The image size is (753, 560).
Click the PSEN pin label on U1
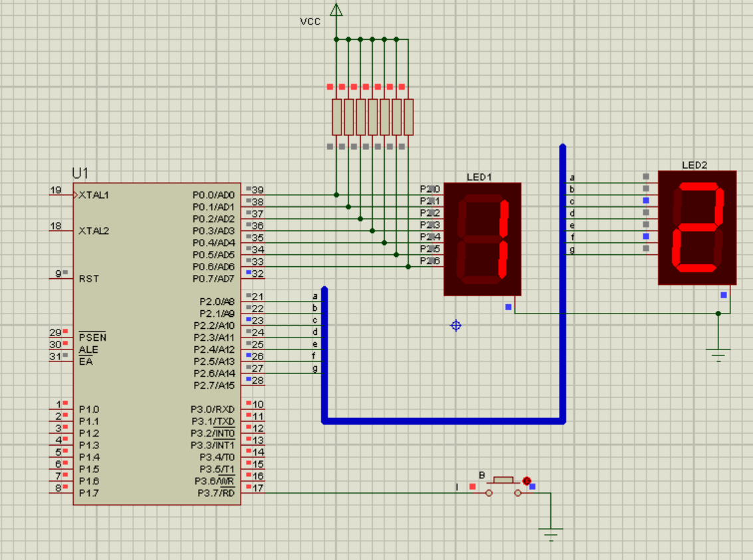click(92, 337)
